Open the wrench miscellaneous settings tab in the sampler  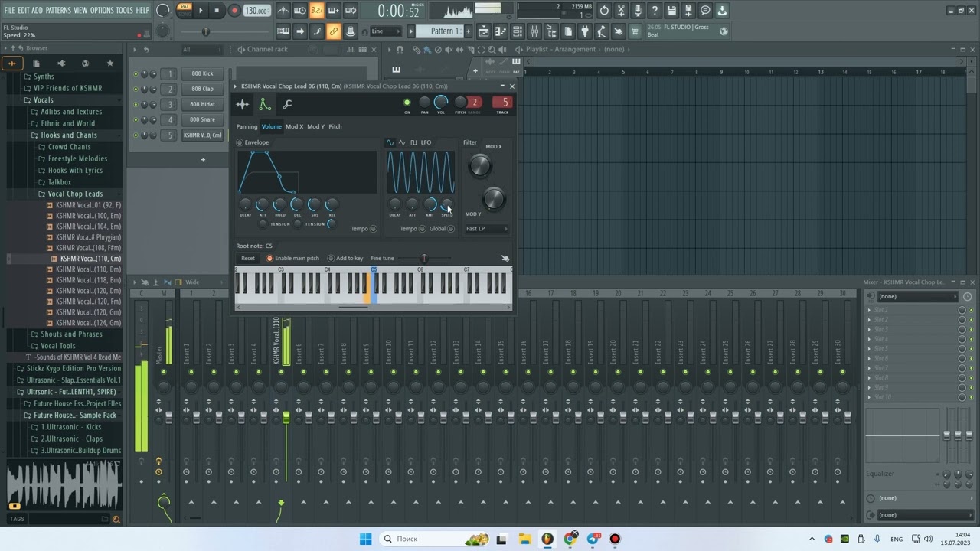(x=288, y=104)
